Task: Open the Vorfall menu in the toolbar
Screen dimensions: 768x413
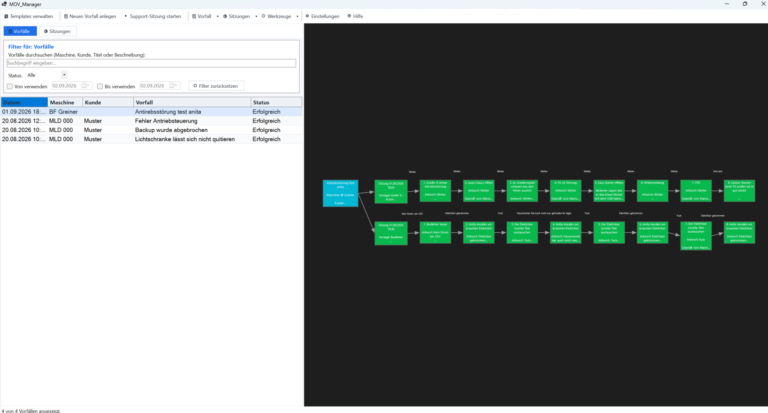Action: (x=201, y=16)
